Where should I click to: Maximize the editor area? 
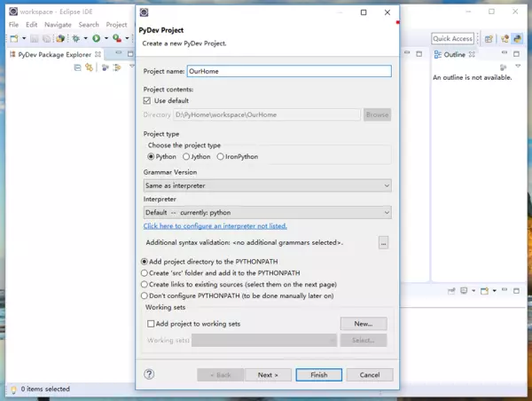tap(419, 53)
